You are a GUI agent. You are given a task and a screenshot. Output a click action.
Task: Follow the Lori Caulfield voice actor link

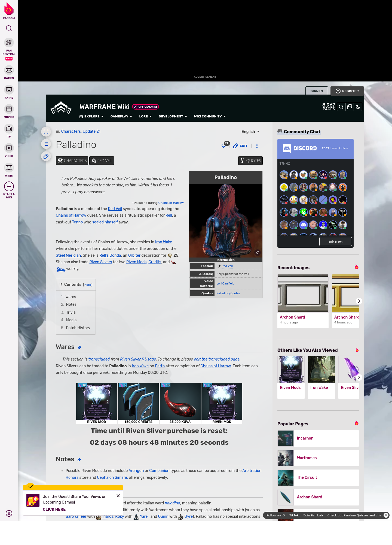pyautogui.click(x=225, y=283)
